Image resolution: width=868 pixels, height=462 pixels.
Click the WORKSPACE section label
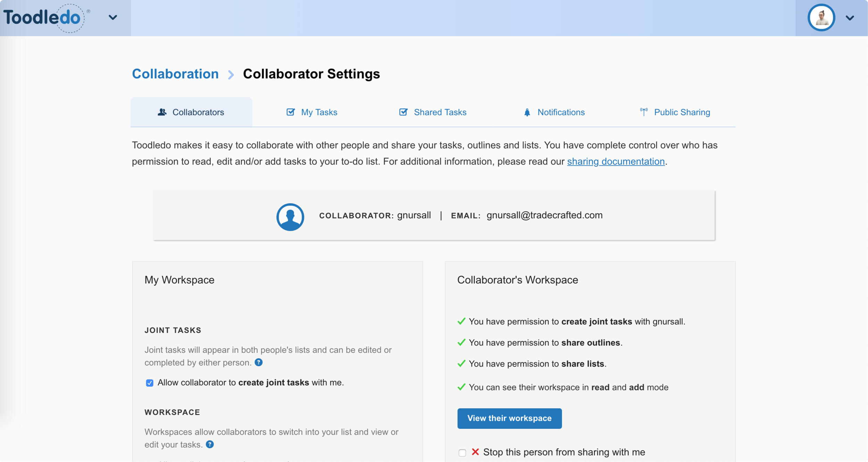(172, 412)
